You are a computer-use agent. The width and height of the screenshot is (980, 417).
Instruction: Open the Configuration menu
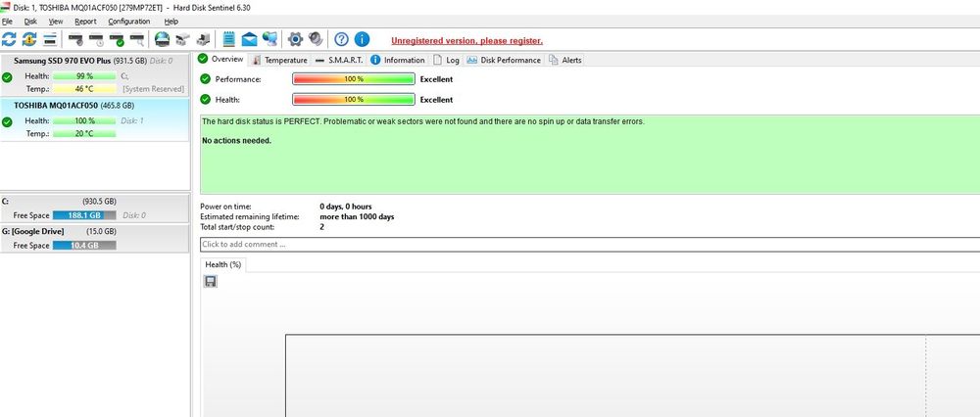point(129,22)
